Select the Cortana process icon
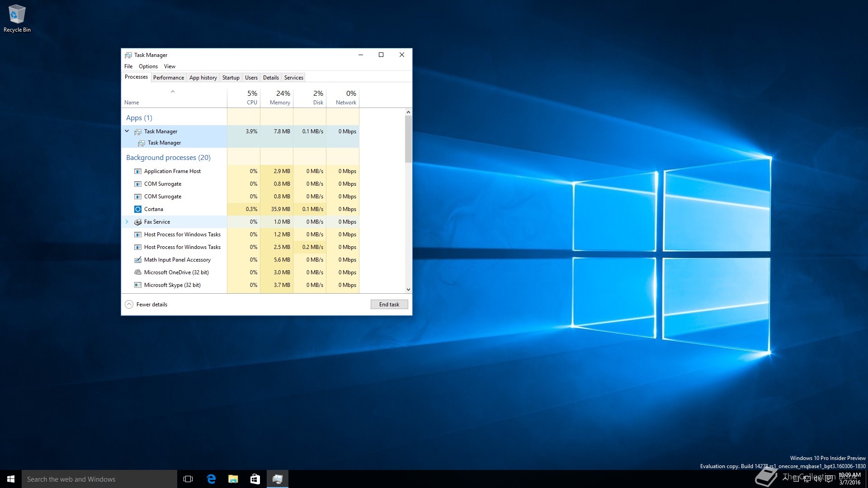Screen dimensions: 868x488 [x=138, y=209]
